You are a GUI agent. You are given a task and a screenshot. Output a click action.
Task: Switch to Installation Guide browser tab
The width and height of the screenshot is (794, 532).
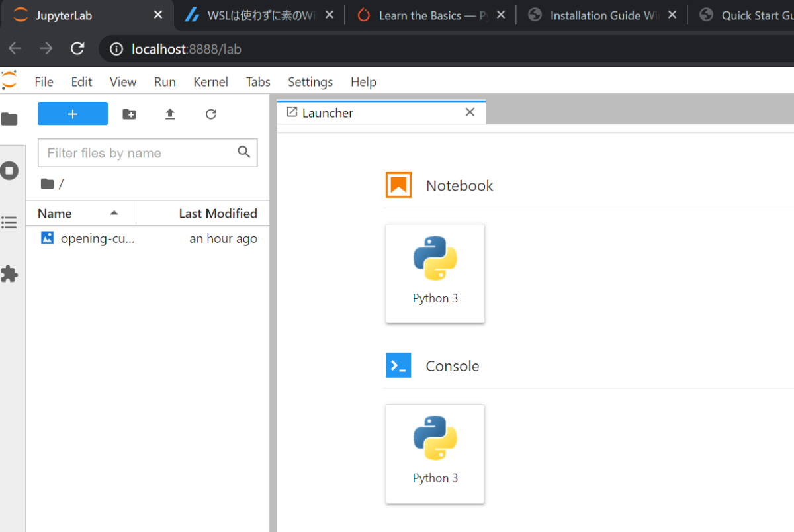(603, 15)
